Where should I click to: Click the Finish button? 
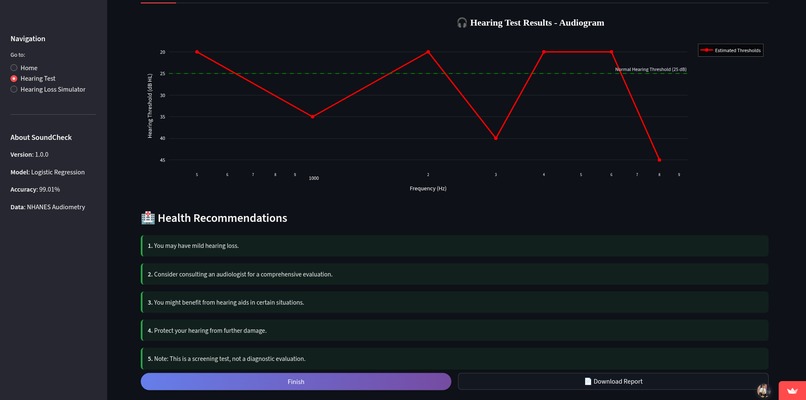point(296,381)
